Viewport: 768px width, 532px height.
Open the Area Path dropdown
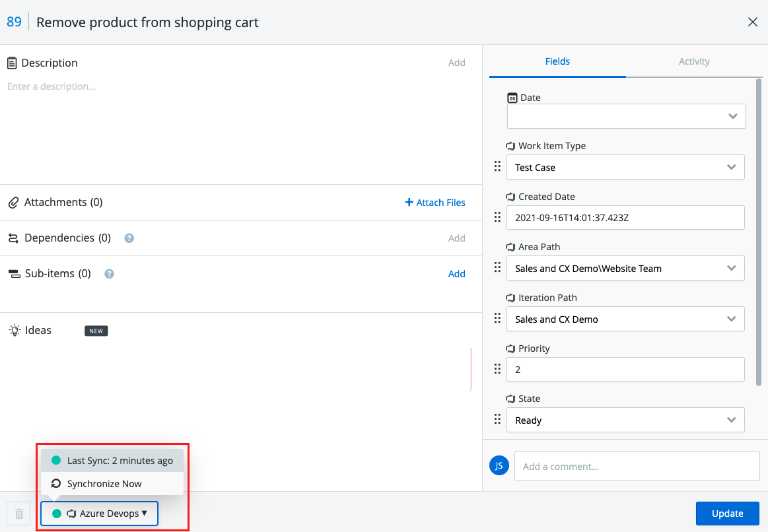[x=731, y=268]
